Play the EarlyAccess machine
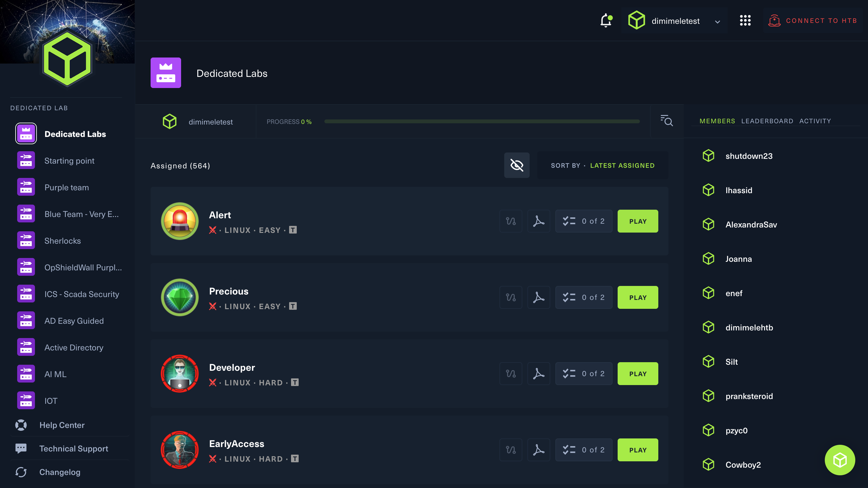Screen dimensions: 868x488 pos(638,450)
